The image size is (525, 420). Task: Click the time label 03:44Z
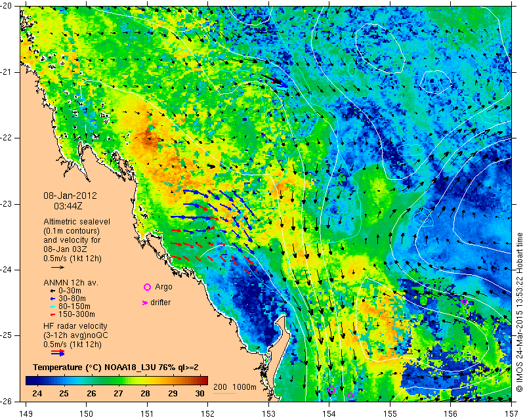(x=68, y=206)
